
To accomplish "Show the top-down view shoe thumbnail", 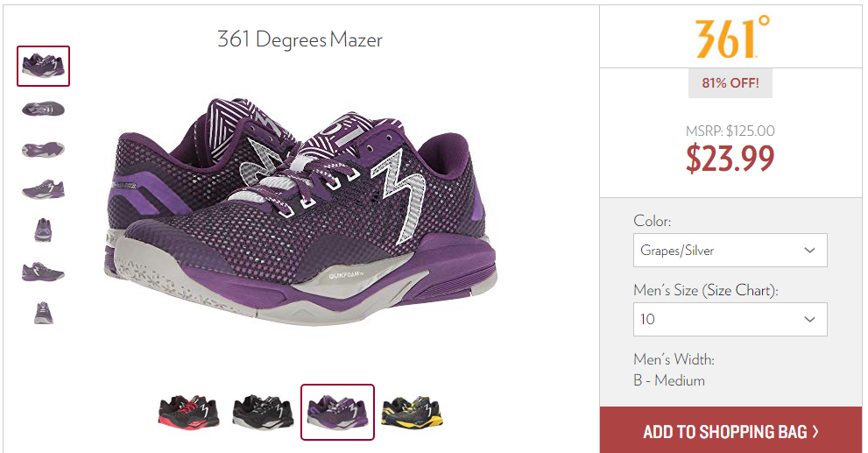I will 43,109.
